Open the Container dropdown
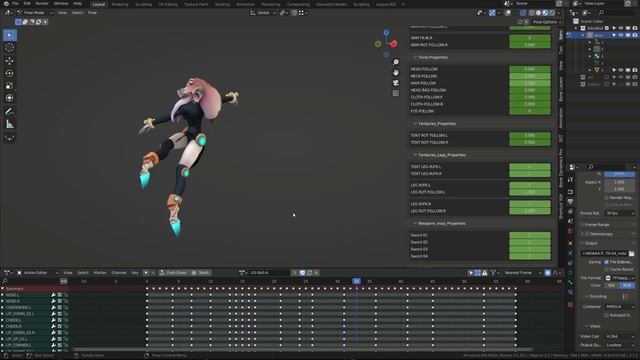 coord(620,307)
